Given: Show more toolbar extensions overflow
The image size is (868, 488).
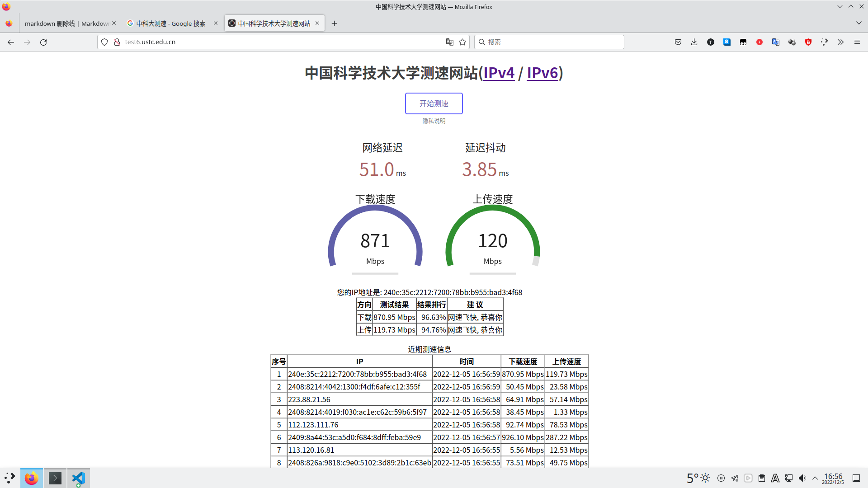Looking at the screenshot, I should (841, 42).
